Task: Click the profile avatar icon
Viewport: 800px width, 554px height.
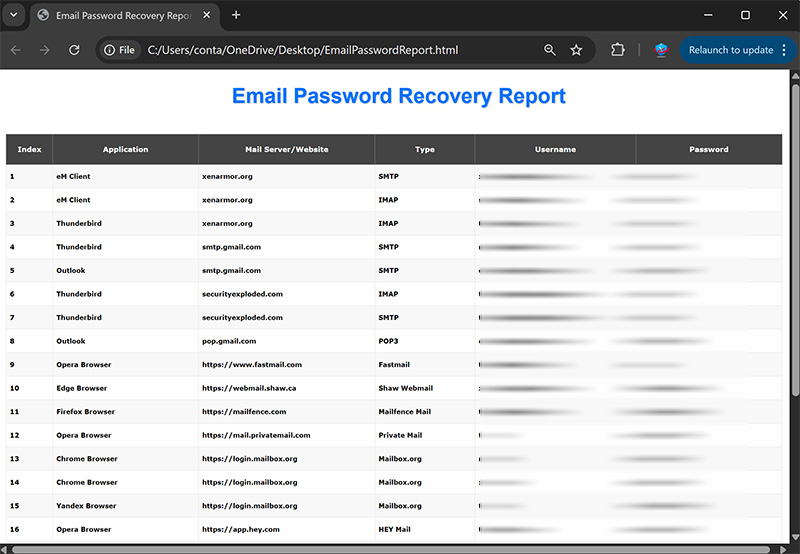Action: [x=661, y=50]
